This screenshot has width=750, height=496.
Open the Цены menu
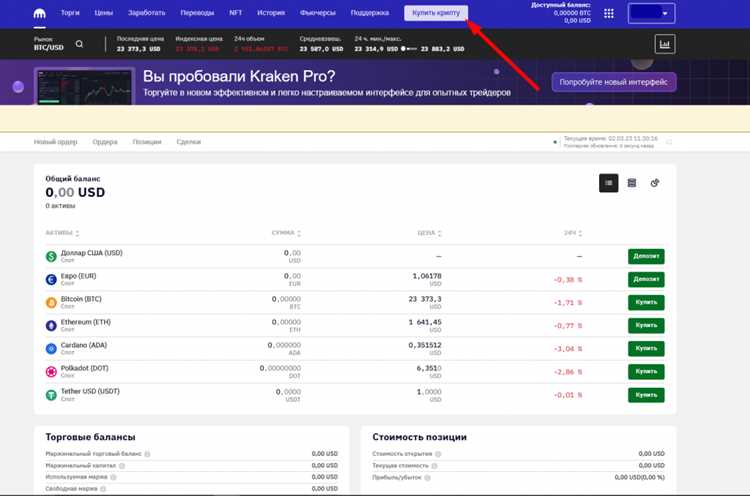[104, 13]
